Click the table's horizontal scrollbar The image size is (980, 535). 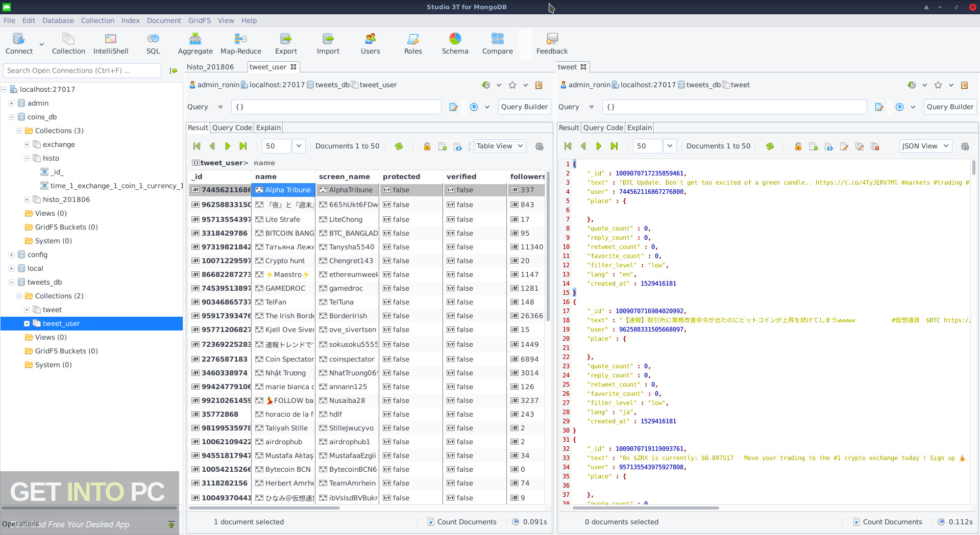pos(264,508)
